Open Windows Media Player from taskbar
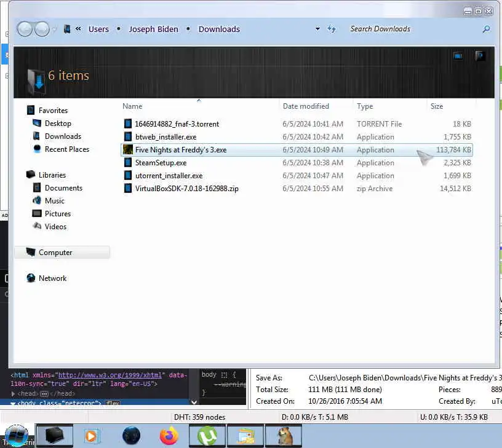 point(91,436)
